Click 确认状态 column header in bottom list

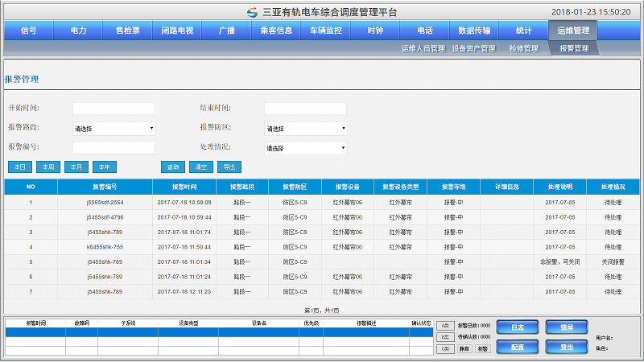421,323
